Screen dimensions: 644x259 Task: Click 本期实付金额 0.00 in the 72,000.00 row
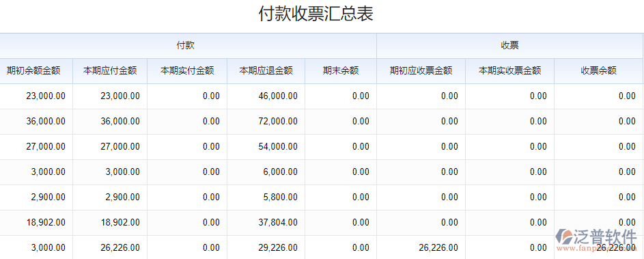(x=211, y=121)
